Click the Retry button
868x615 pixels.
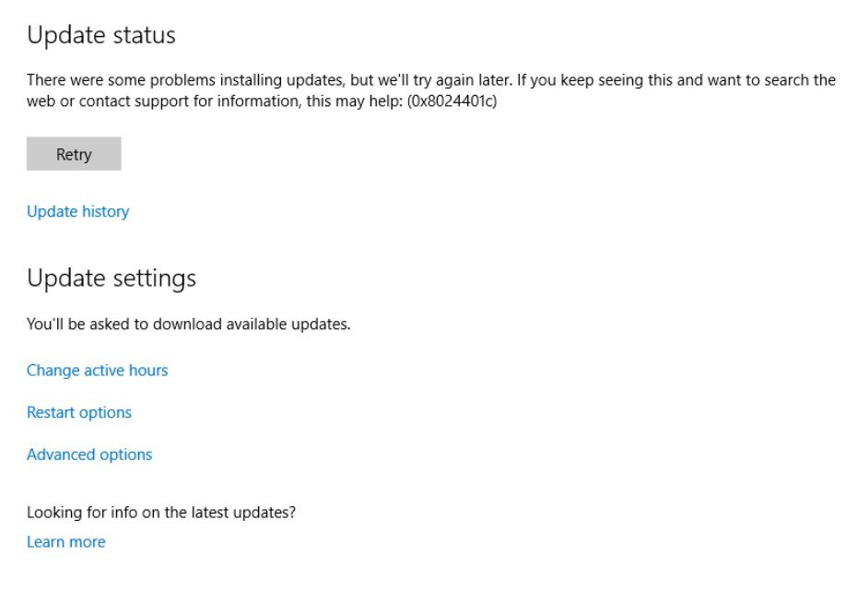click(74, 153)
